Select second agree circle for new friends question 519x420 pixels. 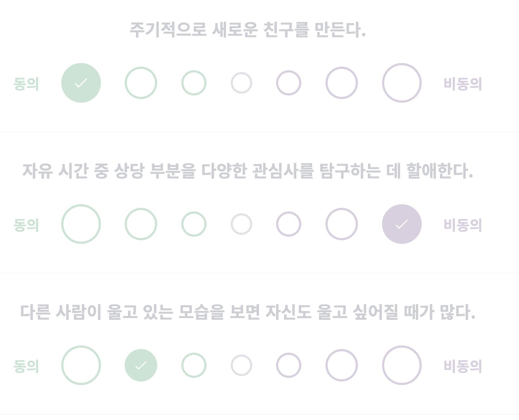tap(141, 83)
